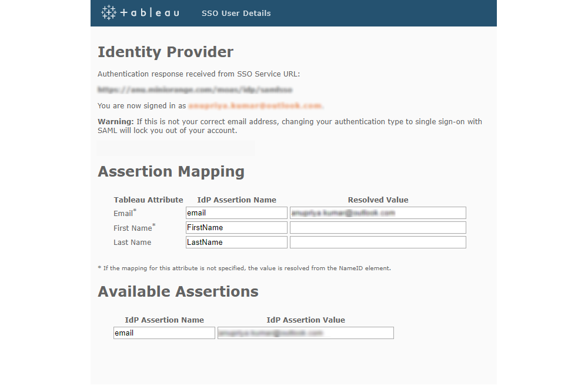Click the blurred signed-in email address

pyautogui.click(x=255, y=106)
